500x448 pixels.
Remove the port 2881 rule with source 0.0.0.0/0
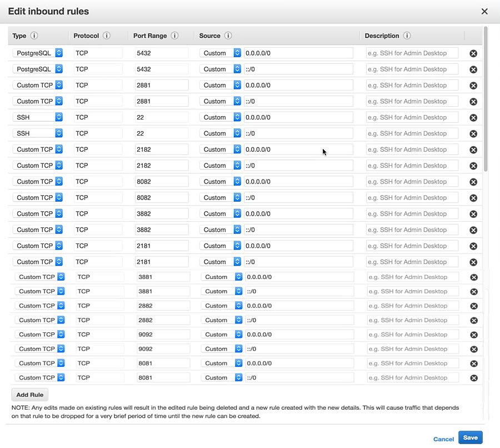click(x=473, y=86)
